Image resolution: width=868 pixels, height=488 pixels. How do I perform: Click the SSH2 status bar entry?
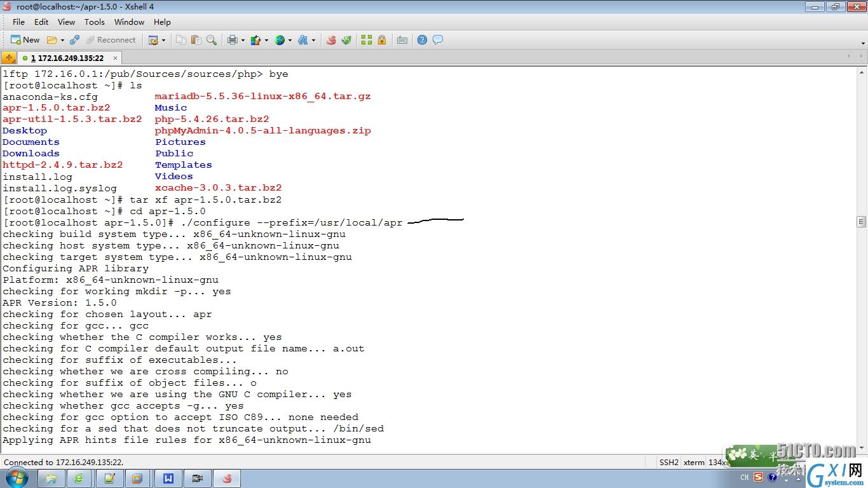coord(668,462)
